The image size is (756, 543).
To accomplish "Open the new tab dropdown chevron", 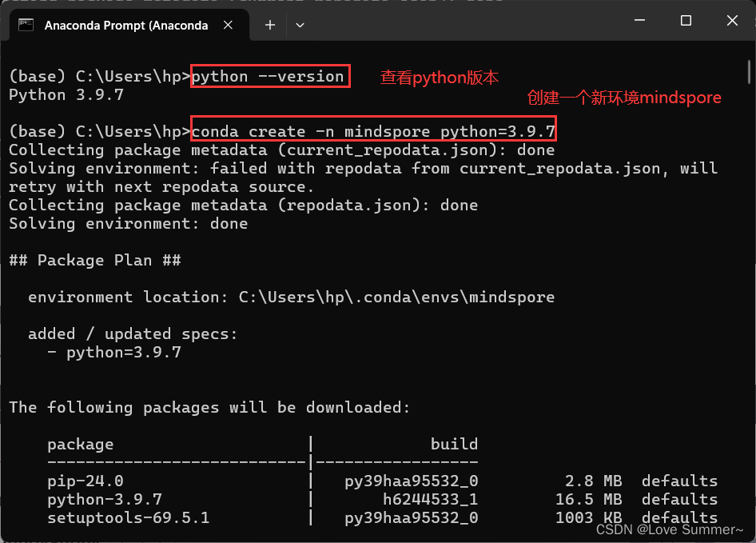I will coord(300,25).
